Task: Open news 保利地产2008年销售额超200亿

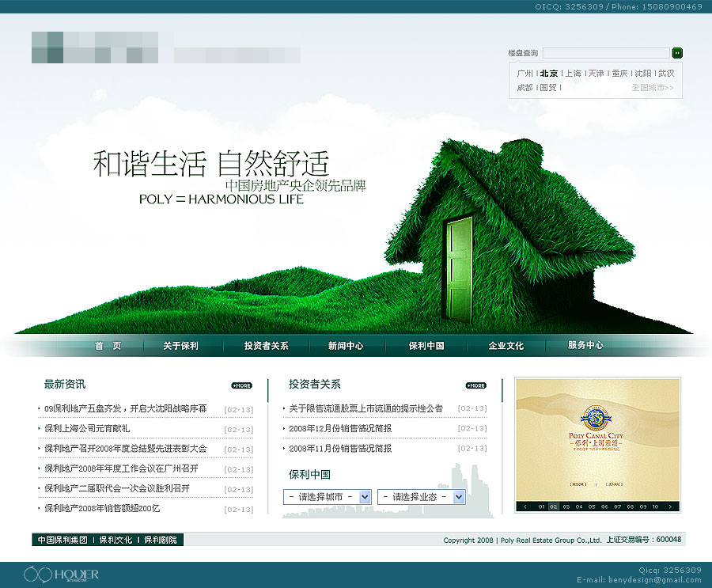Action: [x=102, y=509]
